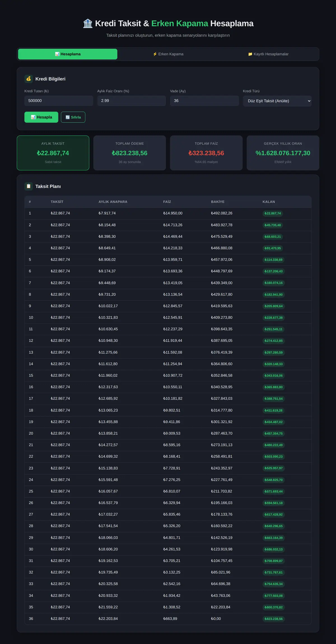Screen dimensions: 336x644
Task: Click the TAKSİT column header
Action: [x=57, y=202]
